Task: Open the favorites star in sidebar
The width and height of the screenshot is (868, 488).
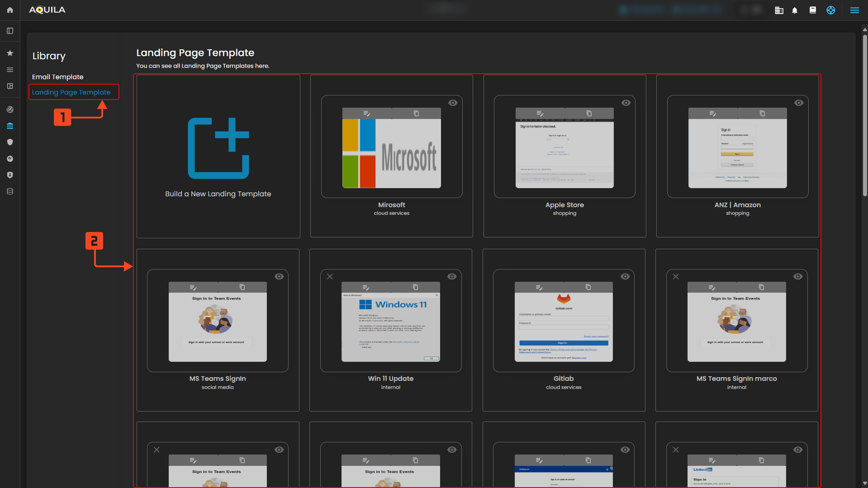Action: tap(10, 53)
